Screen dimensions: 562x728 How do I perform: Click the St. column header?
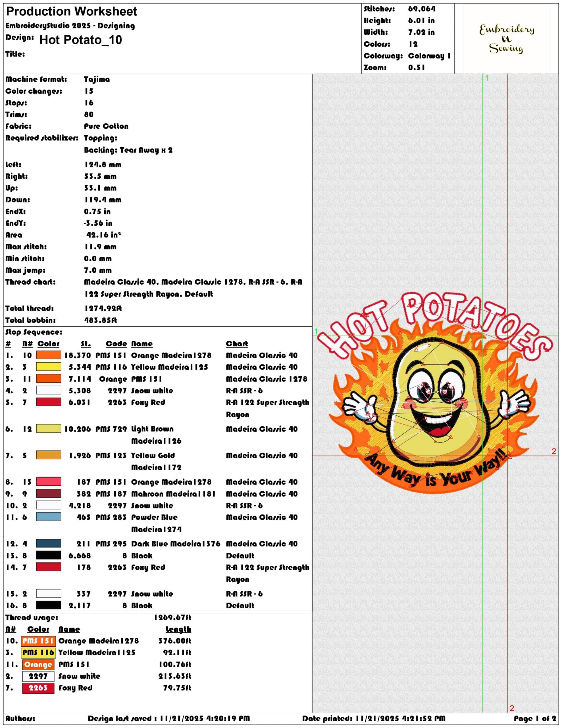click(x=86, y=344)
